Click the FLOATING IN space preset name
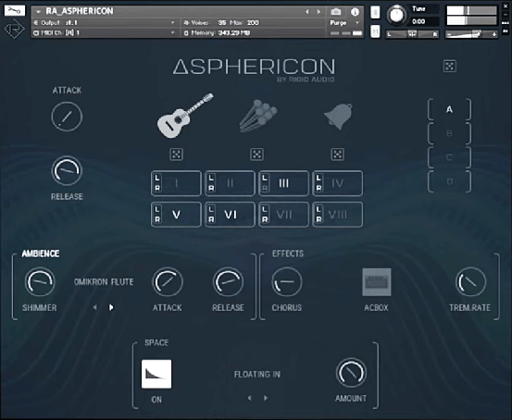Screen dimensions: 512x420 click(257, 375)
